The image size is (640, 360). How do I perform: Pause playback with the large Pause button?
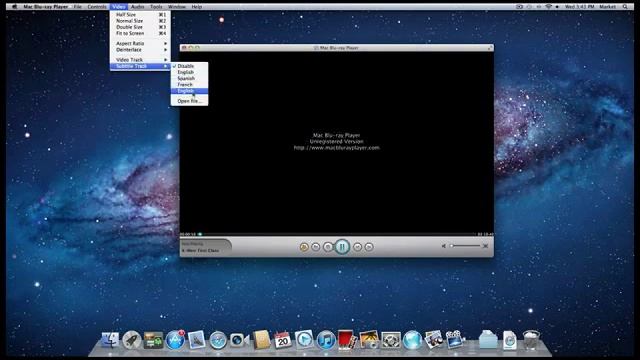pos(342,247)
